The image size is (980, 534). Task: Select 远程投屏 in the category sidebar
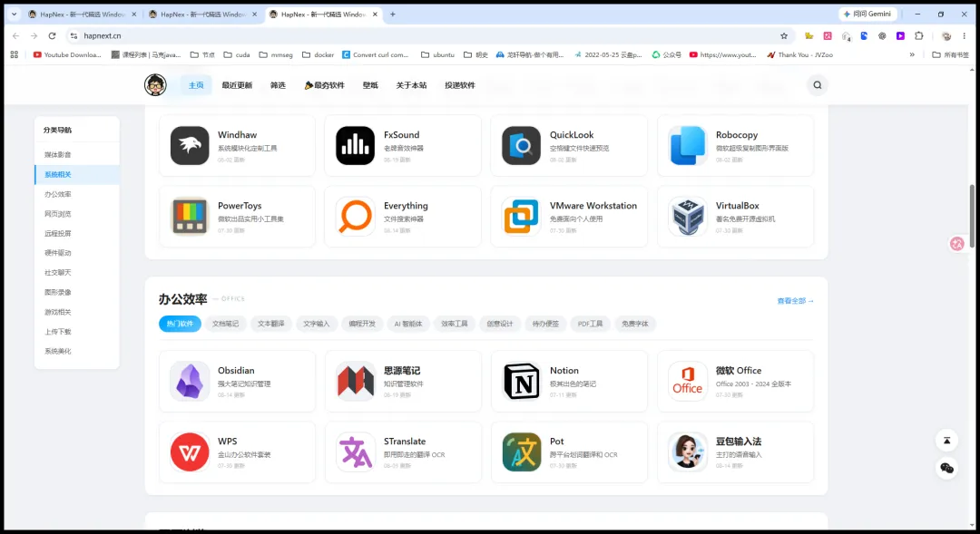coord(77,233)
